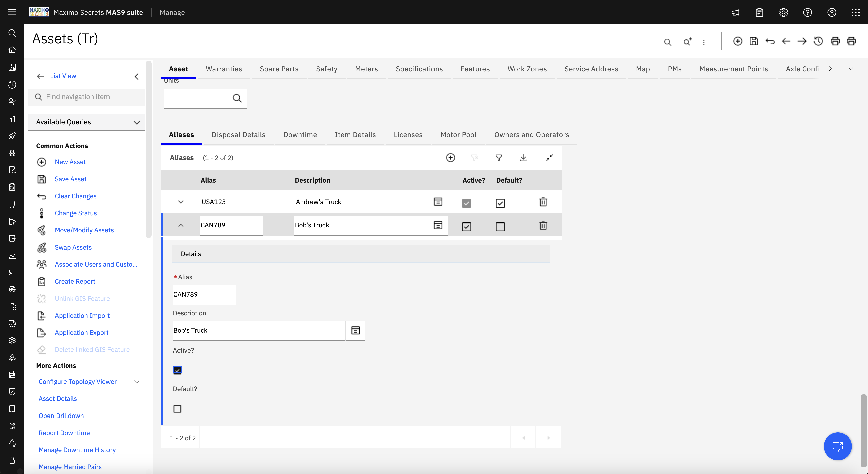Uncheck Default? on the USA123 alias row
Screen dimensions: 868x474
pos(500,203)
